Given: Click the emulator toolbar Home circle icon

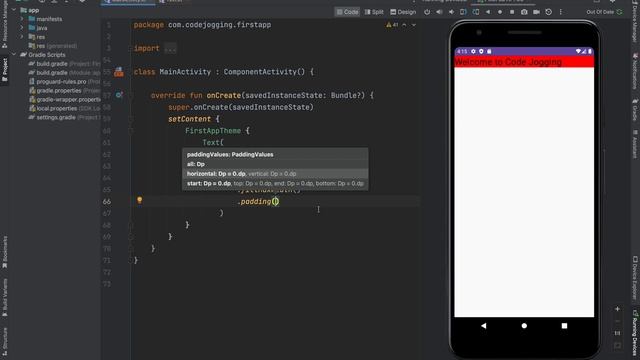Looking at the screenshot, I should click(500, 12).
